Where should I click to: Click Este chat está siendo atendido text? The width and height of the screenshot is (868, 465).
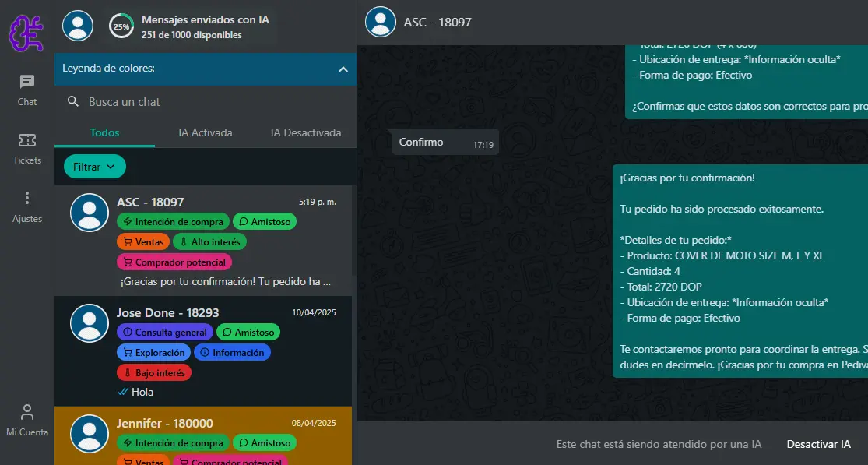pos(659,444)
